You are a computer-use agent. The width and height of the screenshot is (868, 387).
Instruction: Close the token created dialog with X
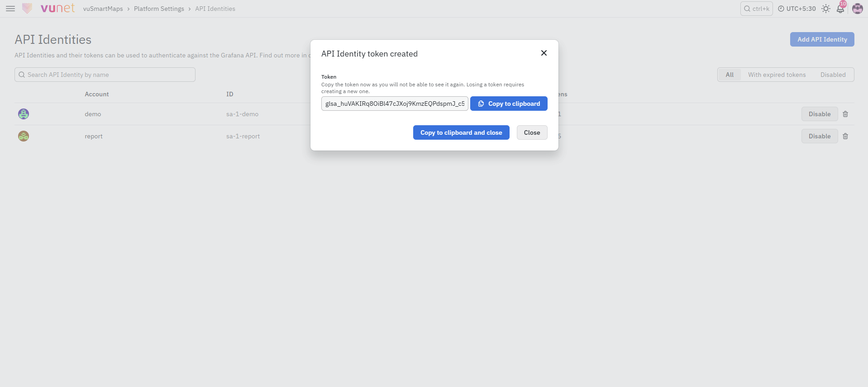pos(544,53)
